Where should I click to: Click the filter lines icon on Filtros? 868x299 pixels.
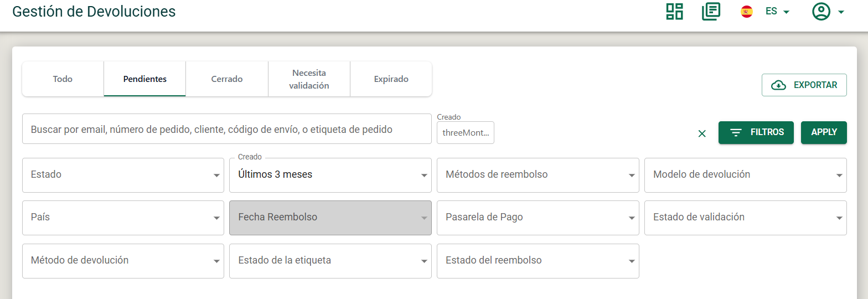pos(736,133)
